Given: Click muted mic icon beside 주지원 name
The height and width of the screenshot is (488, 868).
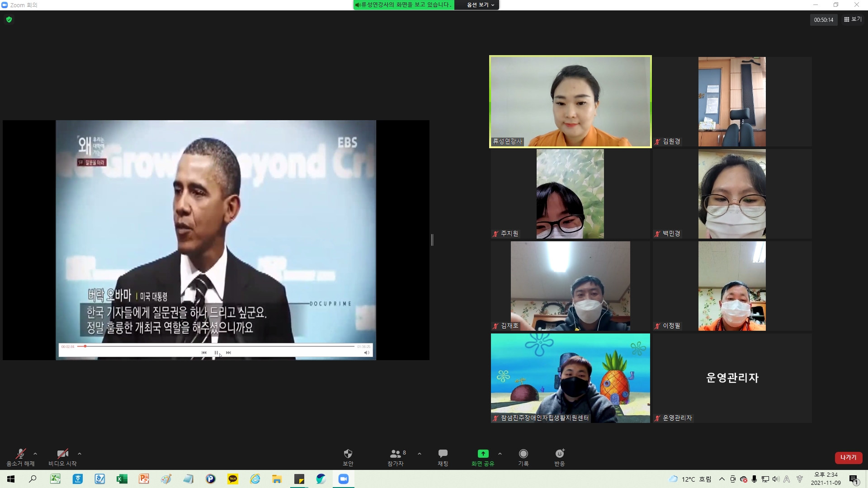Looking at the screenshot, I should (495, 234).
